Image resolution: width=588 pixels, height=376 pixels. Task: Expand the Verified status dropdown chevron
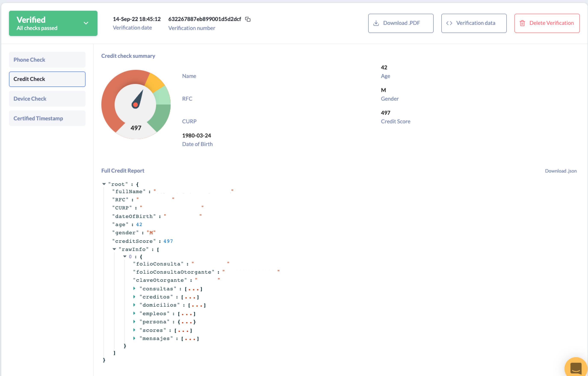(x=86, y=23)
